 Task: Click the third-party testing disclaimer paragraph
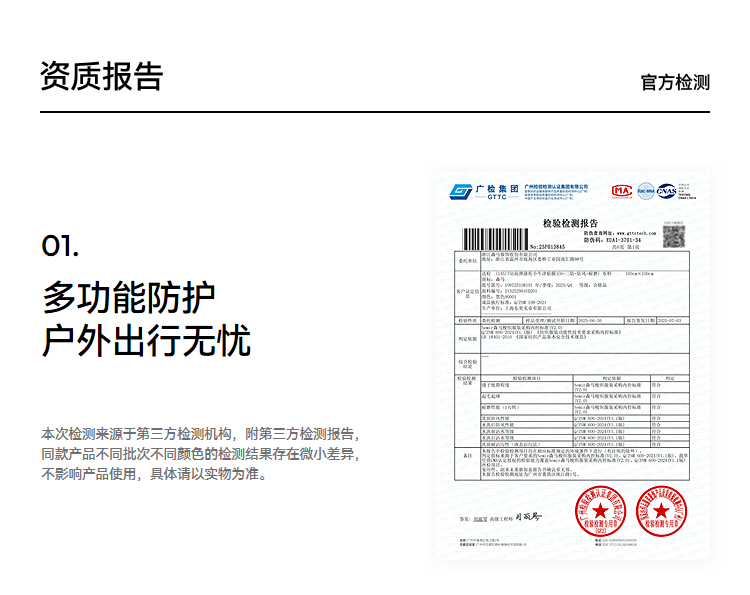[x=199, y=454]
